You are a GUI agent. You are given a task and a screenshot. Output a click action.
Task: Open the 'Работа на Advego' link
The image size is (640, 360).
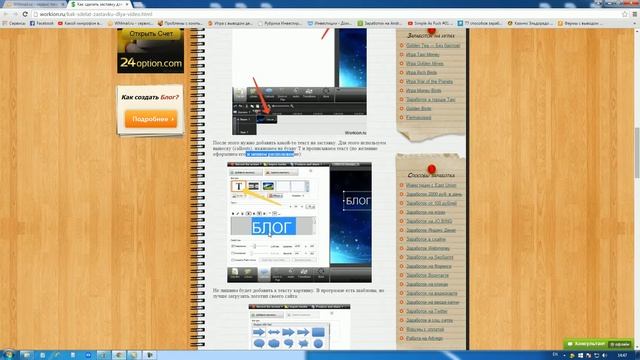(424, 338)
